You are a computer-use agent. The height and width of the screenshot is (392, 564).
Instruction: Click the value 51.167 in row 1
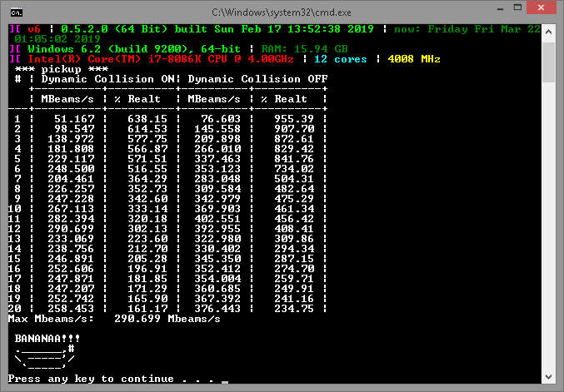pos(74,119)
